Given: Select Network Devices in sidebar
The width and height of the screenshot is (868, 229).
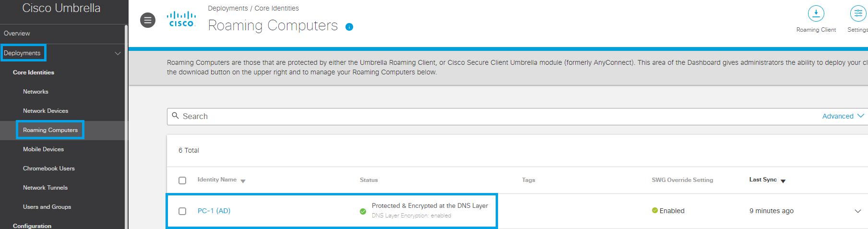Looking at the screenshot, I should pyautogui.click(x=46, y=111).
